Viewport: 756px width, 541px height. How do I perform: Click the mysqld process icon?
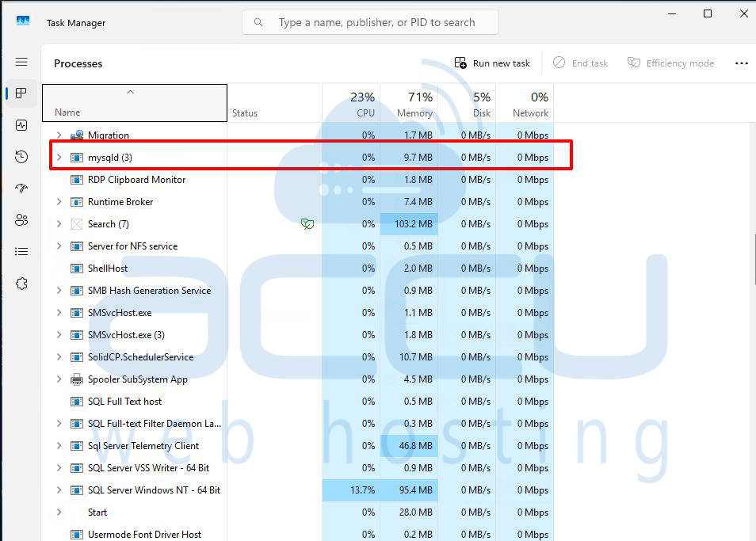77,158
